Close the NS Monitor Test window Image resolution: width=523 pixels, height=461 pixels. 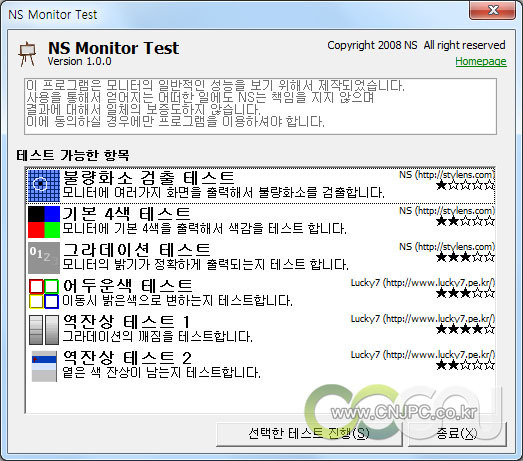[492, 10]
